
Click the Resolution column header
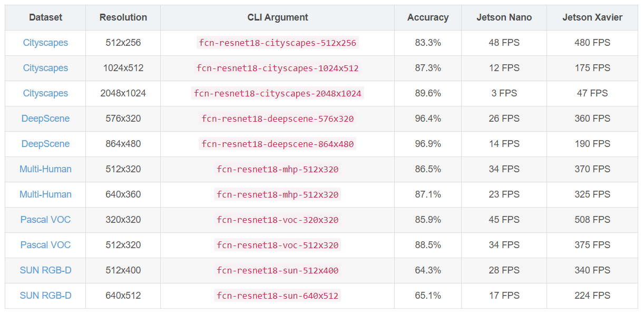pos(123,17)
